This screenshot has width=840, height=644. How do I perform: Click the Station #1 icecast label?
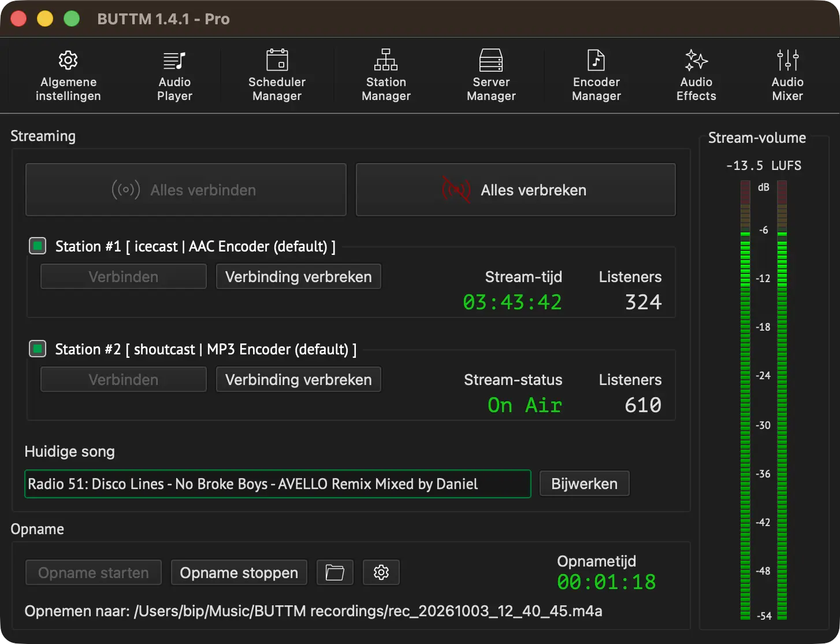(195, 246)
